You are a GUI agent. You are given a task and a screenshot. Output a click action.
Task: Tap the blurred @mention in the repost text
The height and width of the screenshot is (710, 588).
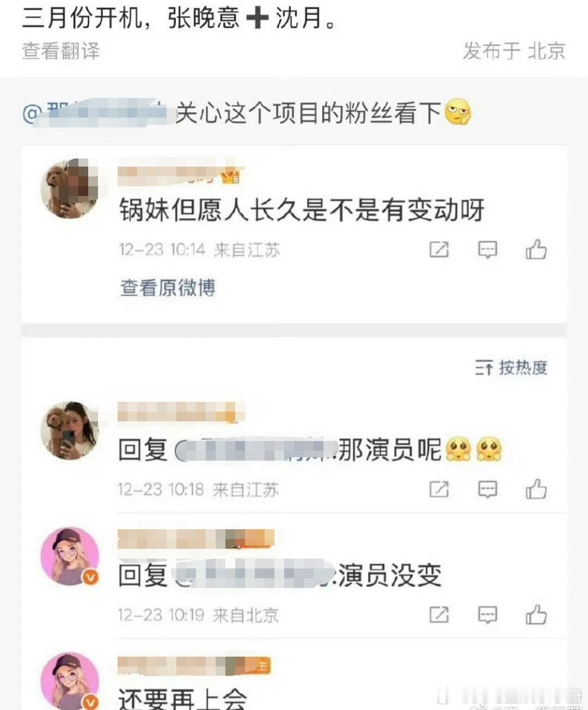(95, 113)
